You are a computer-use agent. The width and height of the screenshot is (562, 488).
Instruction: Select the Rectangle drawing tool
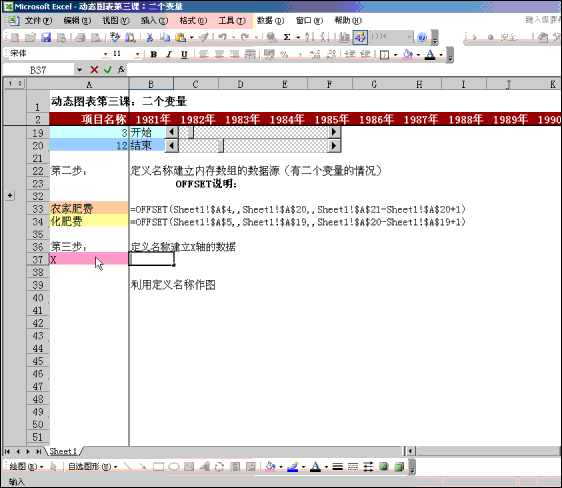[158, 467]
